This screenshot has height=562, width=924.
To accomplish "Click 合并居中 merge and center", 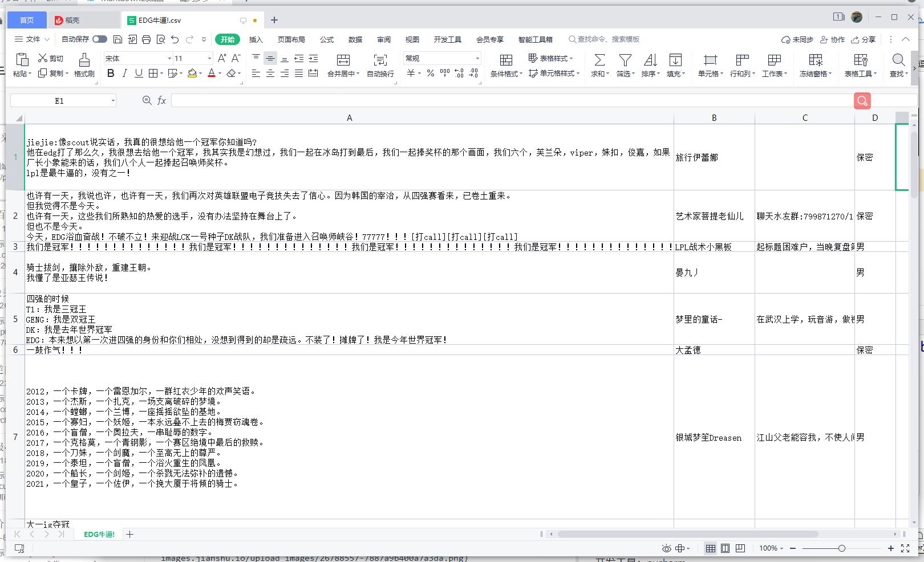I will [343, 65].
